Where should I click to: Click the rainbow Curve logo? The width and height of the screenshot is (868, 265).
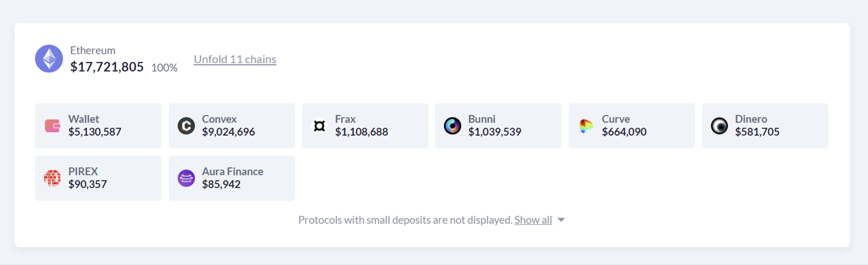click(586, 126)
